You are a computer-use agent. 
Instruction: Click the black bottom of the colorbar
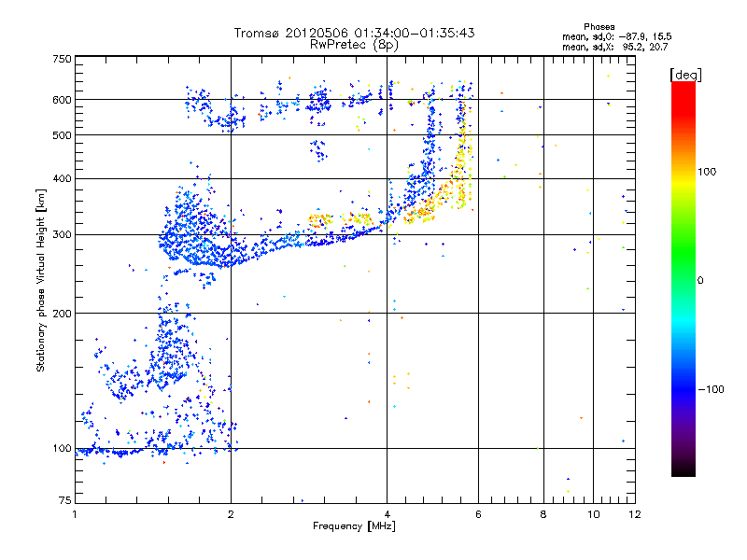(684, 469)
